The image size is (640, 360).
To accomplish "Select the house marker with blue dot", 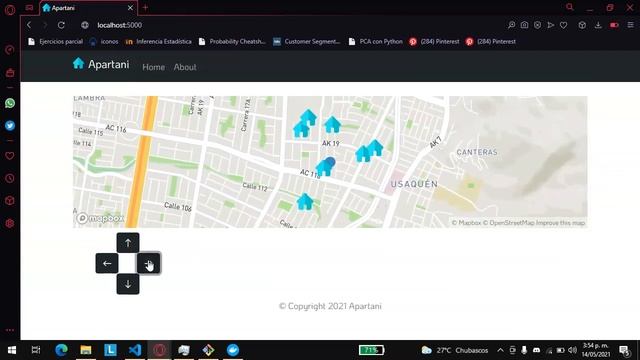I will click(x=325, y=167).
